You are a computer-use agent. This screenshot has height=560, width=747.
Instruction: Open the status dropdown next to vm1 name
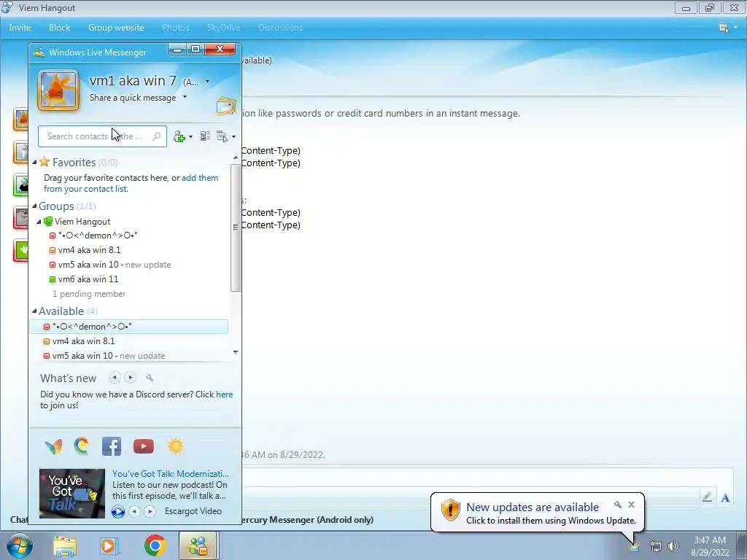click(x=208, y=82)
